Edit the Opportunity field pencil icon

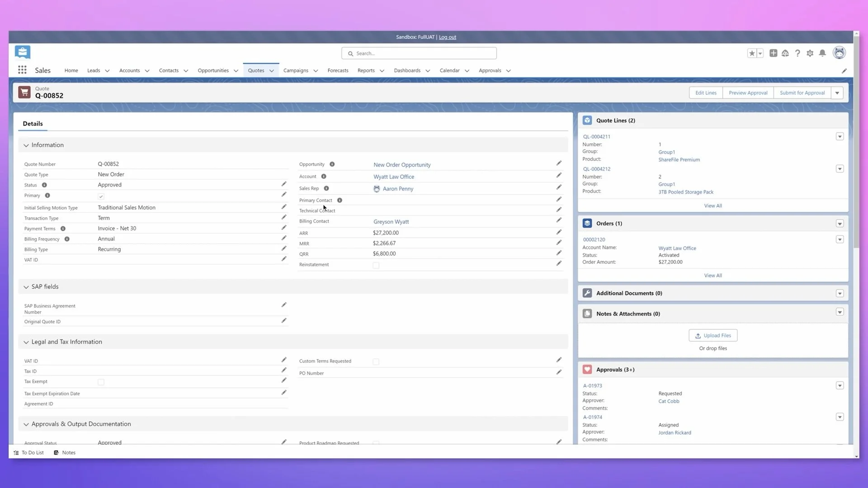click(559, 164)
